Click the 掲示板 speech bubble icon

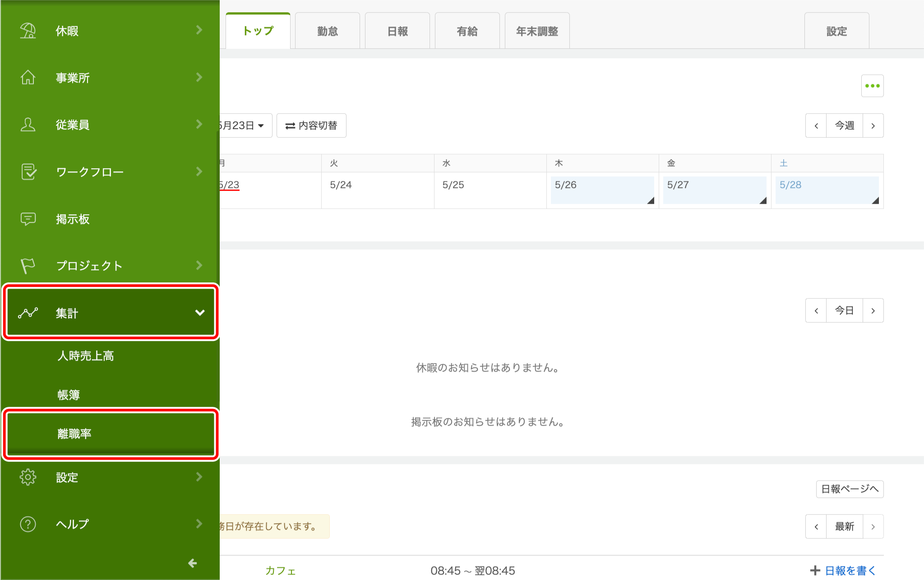point(28,219)
